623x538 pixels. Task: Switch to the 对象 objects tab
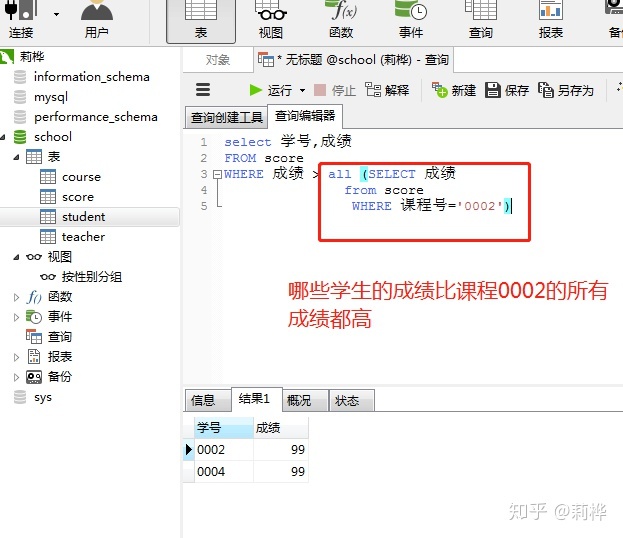[x=218, y=60]
